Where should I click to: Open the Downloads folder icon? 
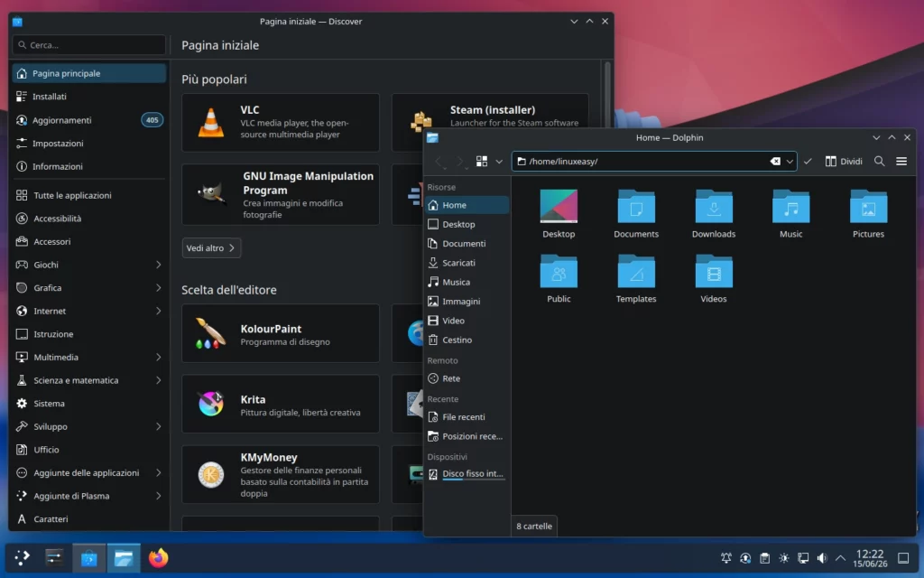[x=714, y=206]
